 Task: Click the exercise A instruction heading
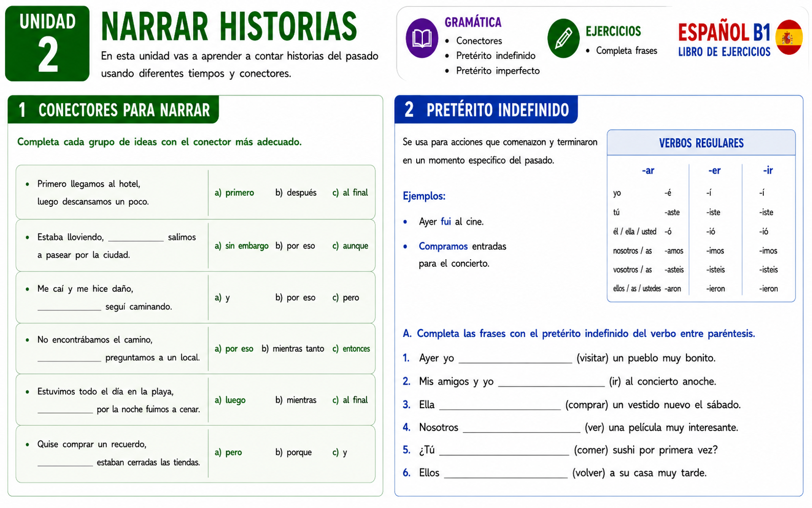tap(579, 334)
